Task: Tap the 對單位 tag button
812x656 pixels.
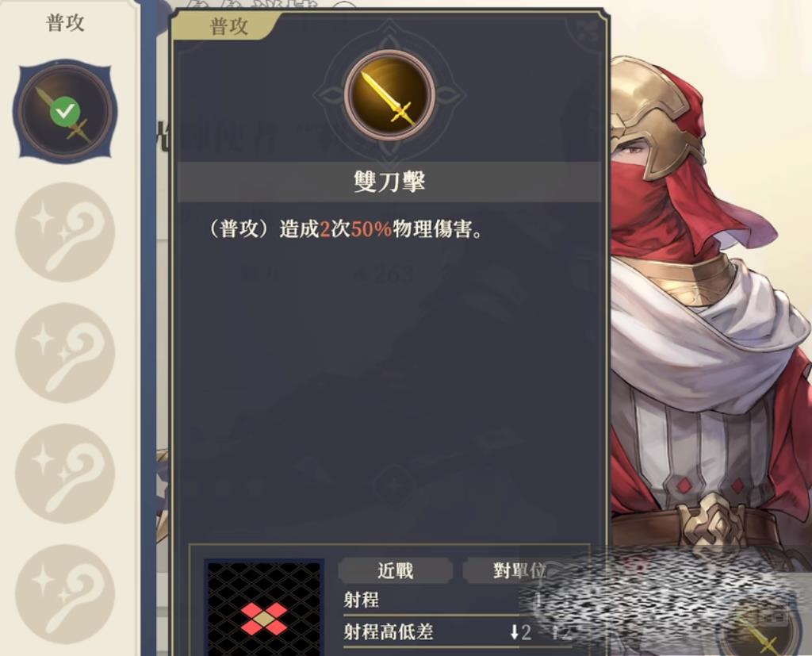Action: click(x=519, y=570)
